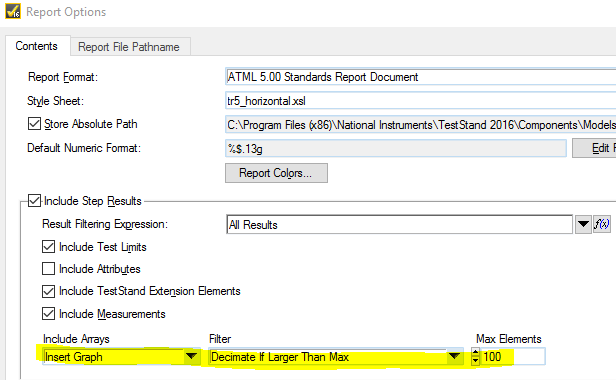Open the Report File Pathname tab
This screenshot has width=616, height=380.
click(129, 47)
